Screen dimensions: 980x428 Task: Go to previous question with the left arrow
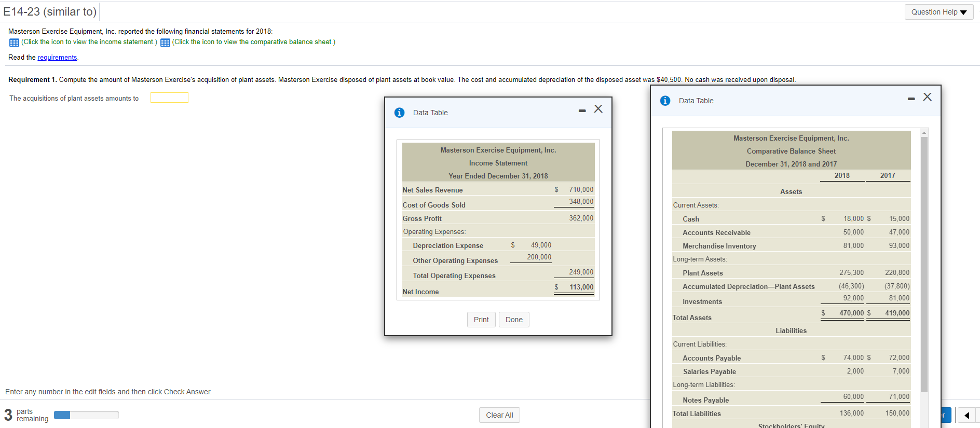967,415
